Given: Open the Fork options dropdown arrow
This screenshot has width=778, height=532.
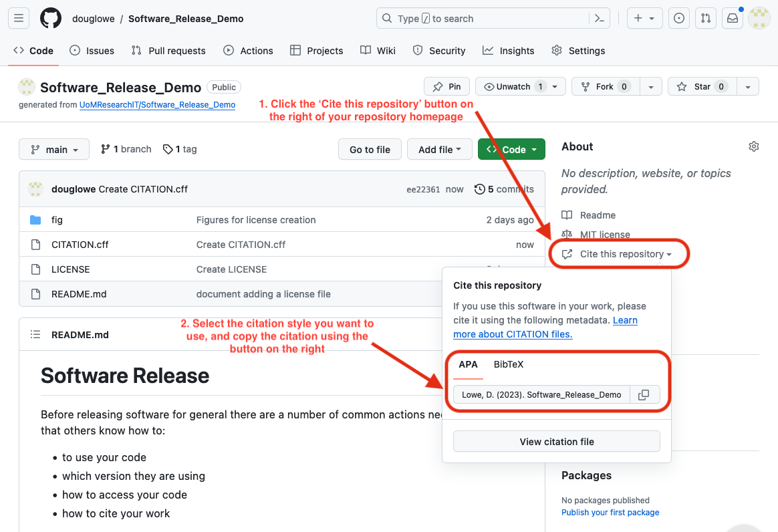Looking at the screenshot, I should [x=650, y=86].
